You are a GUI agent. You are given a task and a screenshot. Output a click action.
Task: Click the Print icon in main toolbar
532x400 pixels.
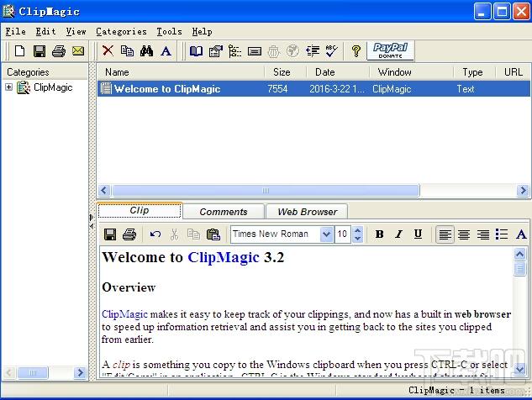pos(59,51)
